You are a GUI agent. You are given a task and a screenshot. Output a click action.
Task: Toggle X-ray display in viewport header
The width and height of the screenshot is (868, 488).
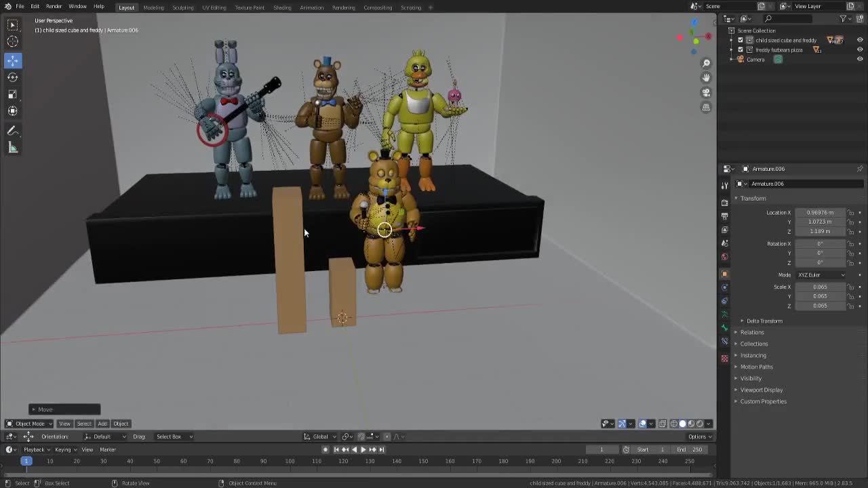tap(663, 424)
